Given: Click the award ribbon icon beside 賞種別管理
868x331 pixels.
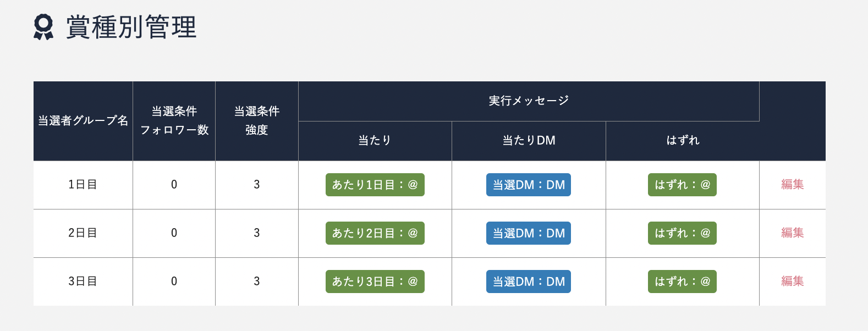Looking at the screenshot, I should [43, 27].
